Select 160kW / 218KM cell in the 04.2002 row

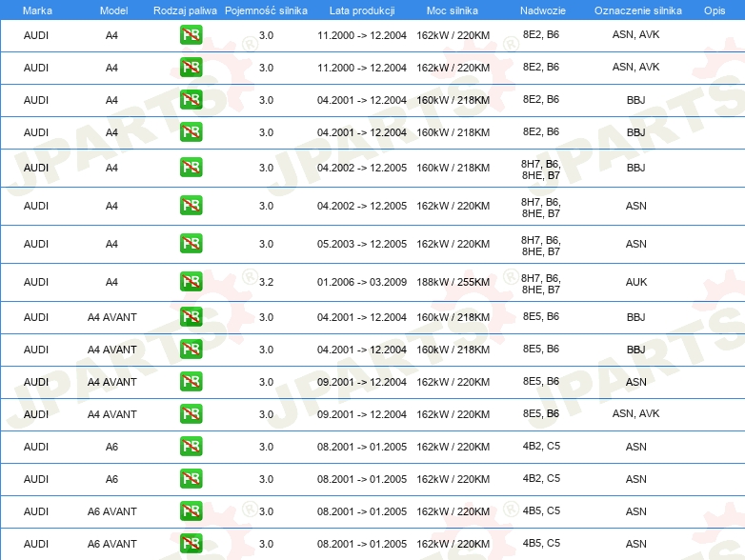[x=453, y=169]
